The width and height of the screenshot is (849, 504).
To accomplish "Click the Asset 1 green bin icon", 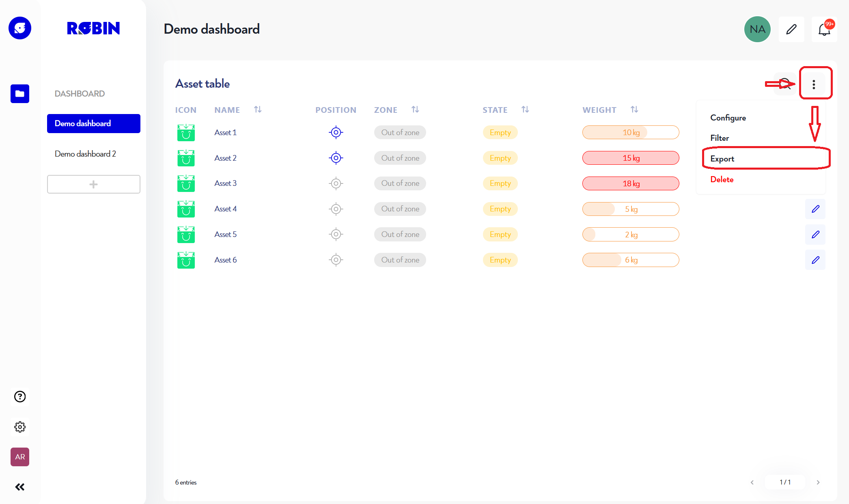I will 186,132.
